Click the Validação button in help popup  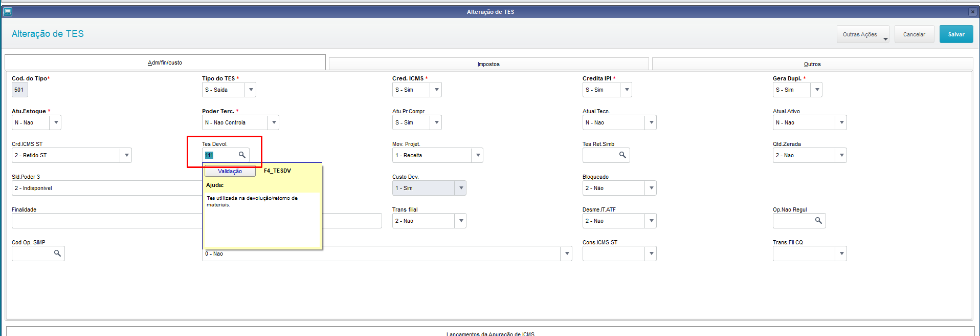(230, 171)
